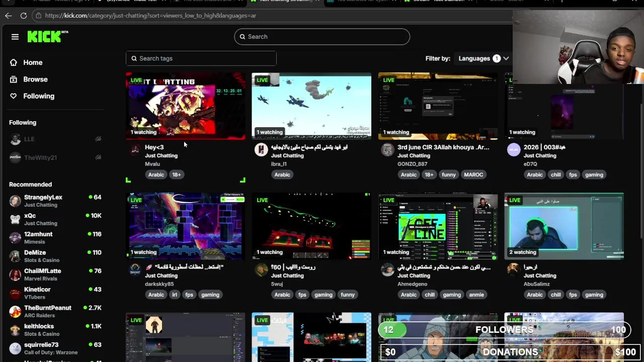Click keithlocks avatar in Recommended
The width and height of the screenshot is (644, 362).
[x=15, y=330]
